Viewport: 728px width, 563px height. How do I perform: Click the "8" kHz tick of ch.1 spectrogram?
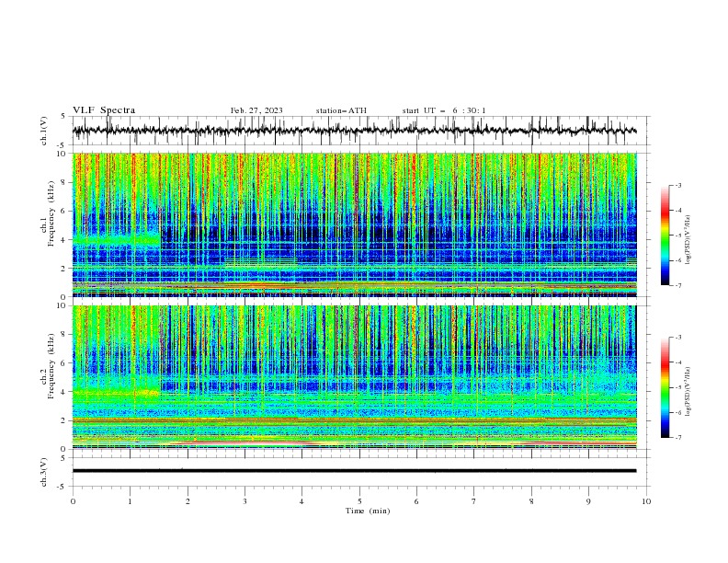pyautogui.click(x=63, y=182)
